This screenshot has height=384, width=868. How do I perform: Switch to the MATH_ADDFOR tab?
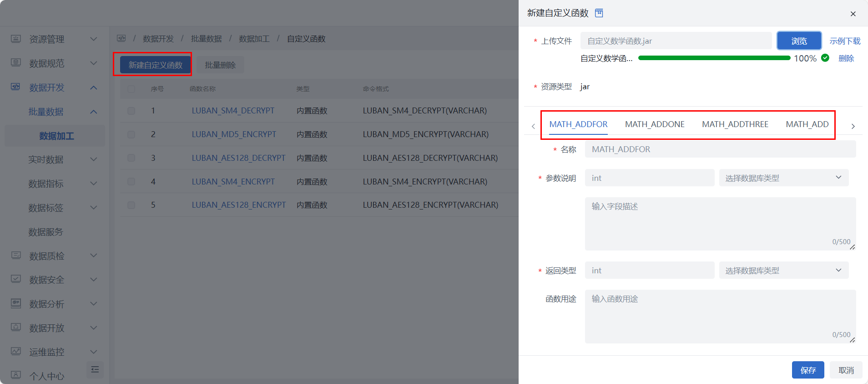(578, 124)
